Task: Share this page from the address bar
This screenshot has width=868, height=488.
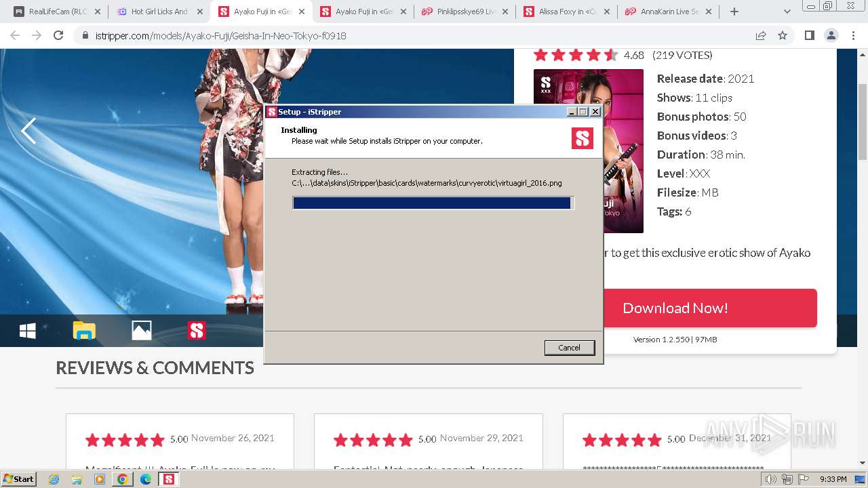Action: (x=761, y=35)
